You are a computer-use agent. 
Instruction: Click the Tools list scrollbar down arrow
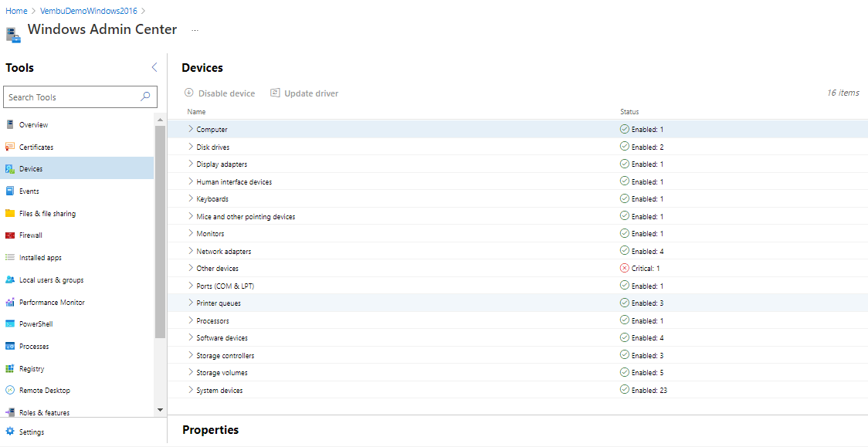pyautogui.click(x=160, y=410)
